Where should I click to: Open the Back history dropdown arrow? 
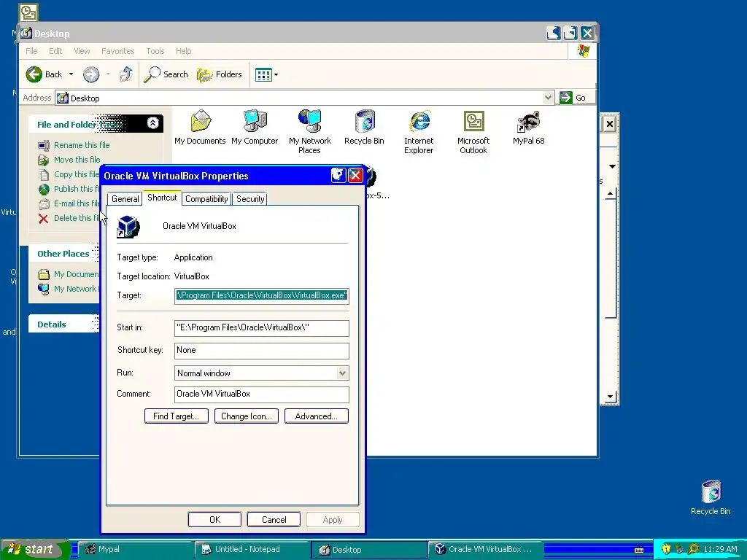[x=71, y=74]
